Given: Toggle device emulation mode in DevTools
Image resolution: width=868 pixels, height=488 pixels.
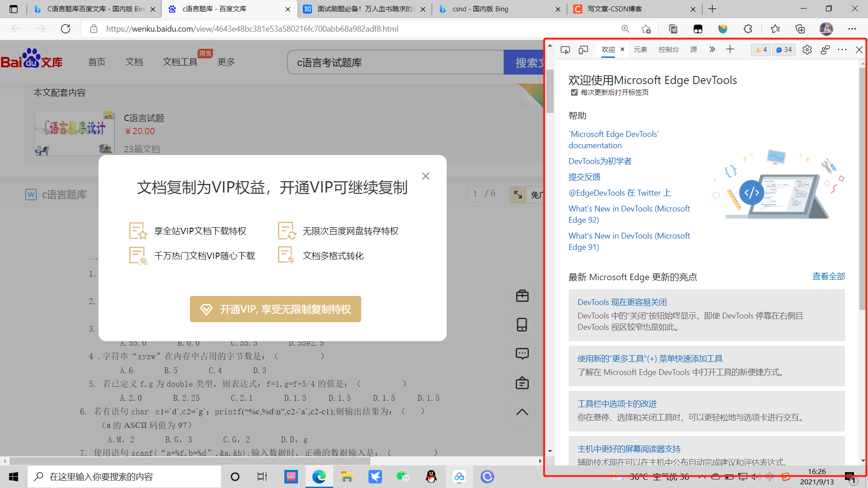Looking at the screenshot, I should click(583, 50).
